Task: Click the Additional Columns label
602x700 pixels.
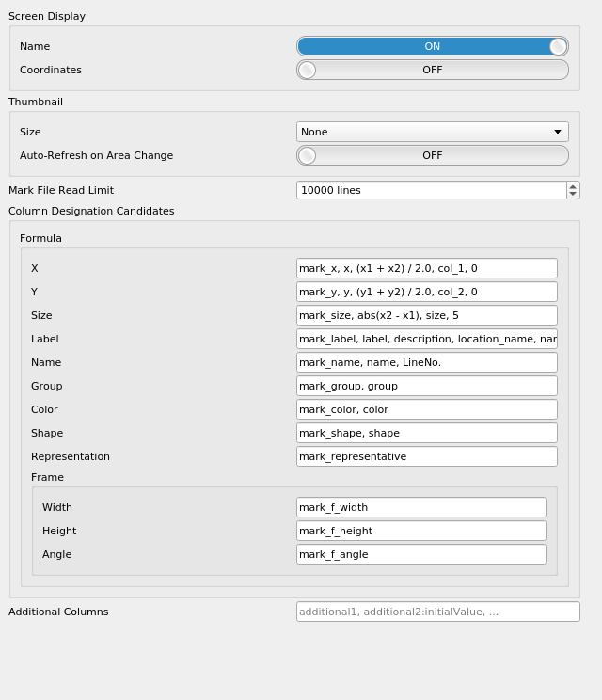Action: [58, 612]
